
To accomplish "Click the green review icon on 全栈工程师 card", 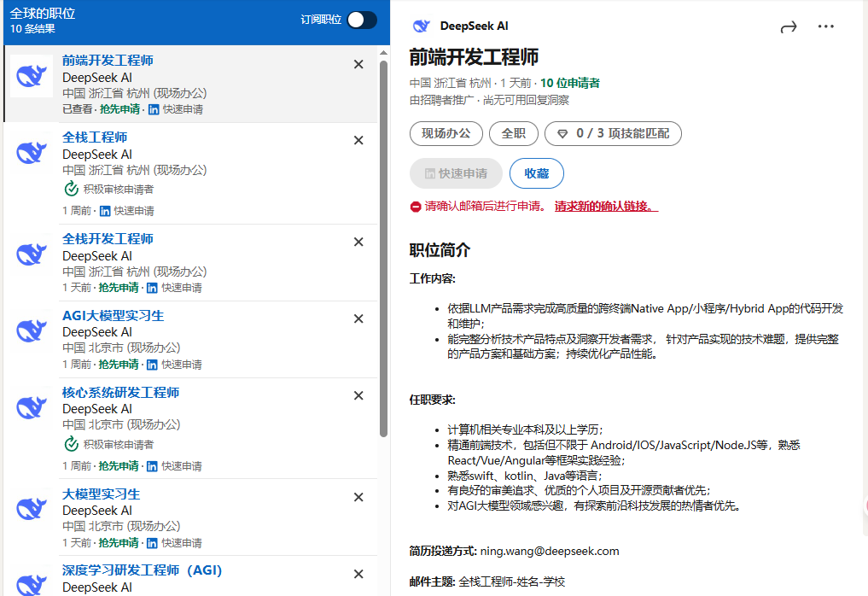I will 71,189.
